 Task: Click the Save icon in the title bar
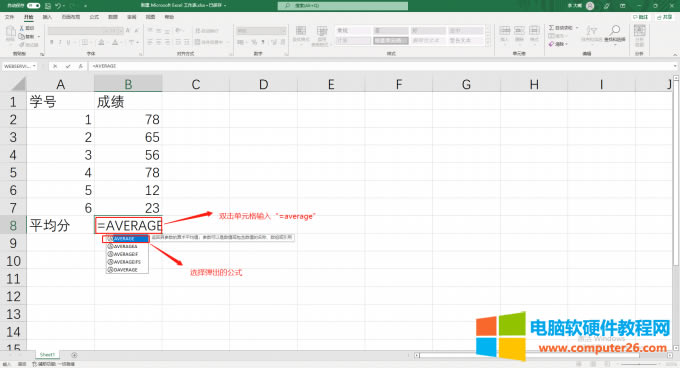pos(48,6)
